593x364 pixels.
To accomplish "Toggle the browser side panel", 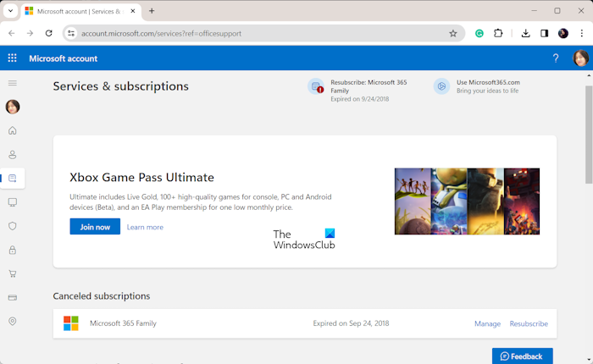I will (545, 33).
